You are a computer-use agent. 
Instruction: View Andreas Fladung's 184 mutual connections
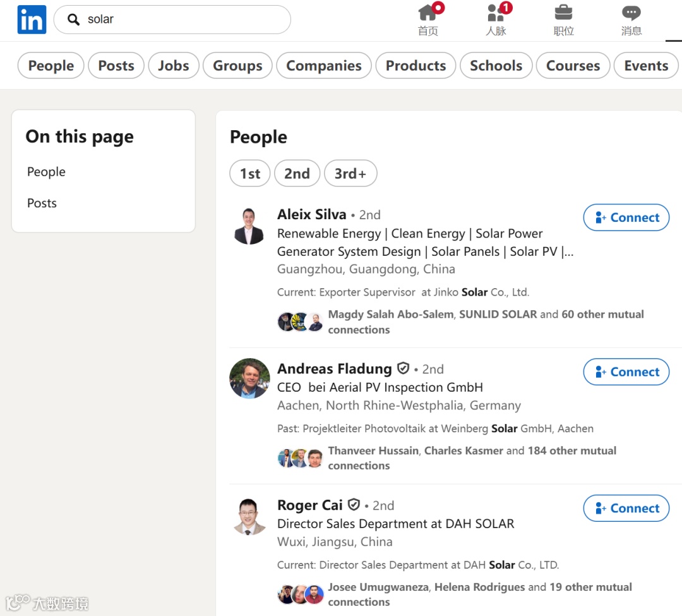click(472, 458)
